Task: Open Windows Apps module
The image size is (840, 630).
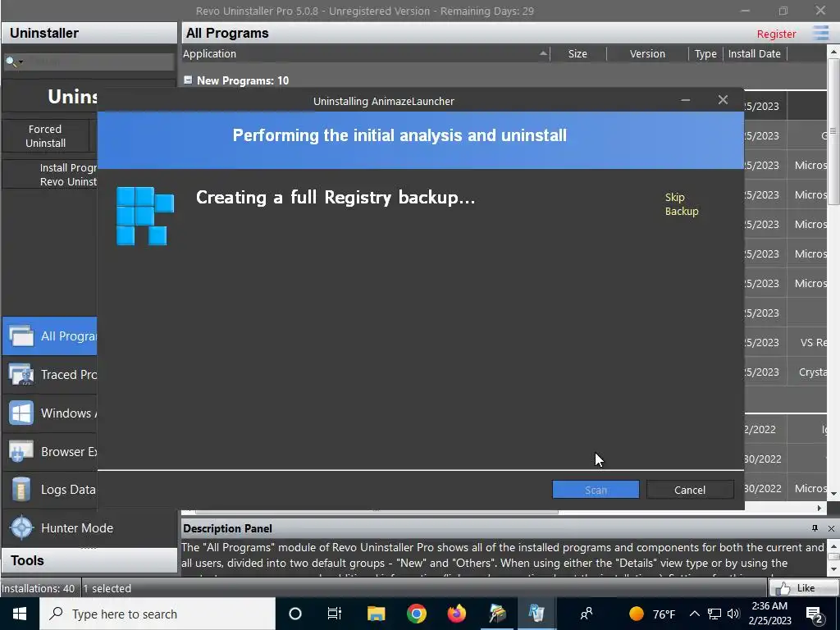Action: 50,413
